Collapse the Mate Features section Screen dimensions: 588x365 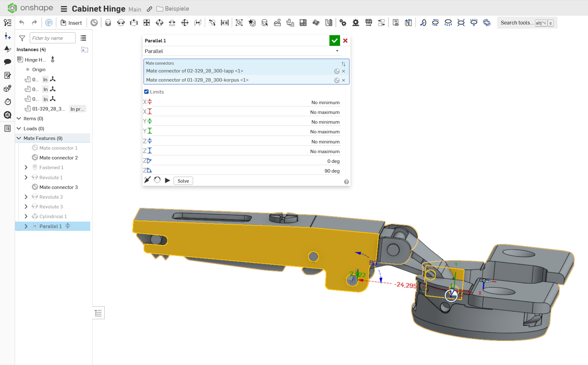point(19,138)
